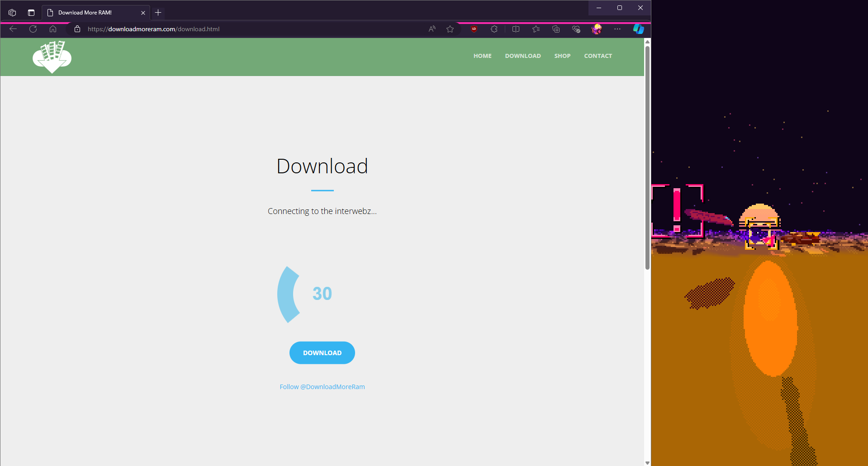Add this page to favorites star

tap(450, 29)
